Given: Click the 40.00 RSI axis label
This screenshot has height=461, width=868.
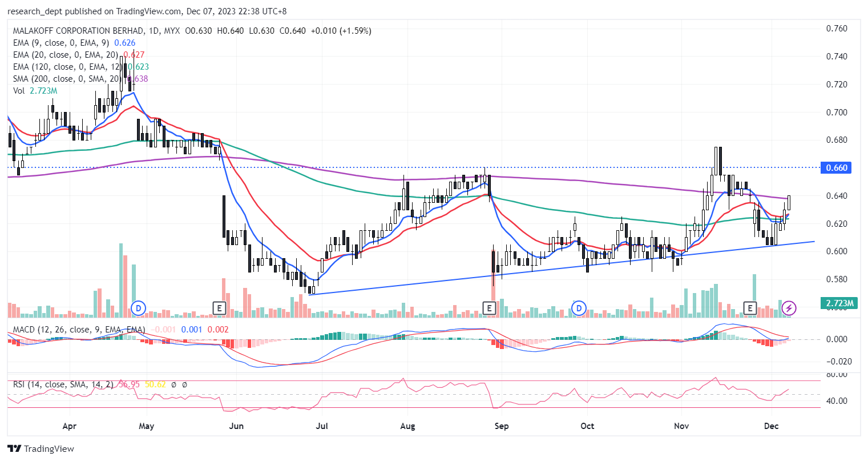Looking at the screenshot, I should click(837, 401).
